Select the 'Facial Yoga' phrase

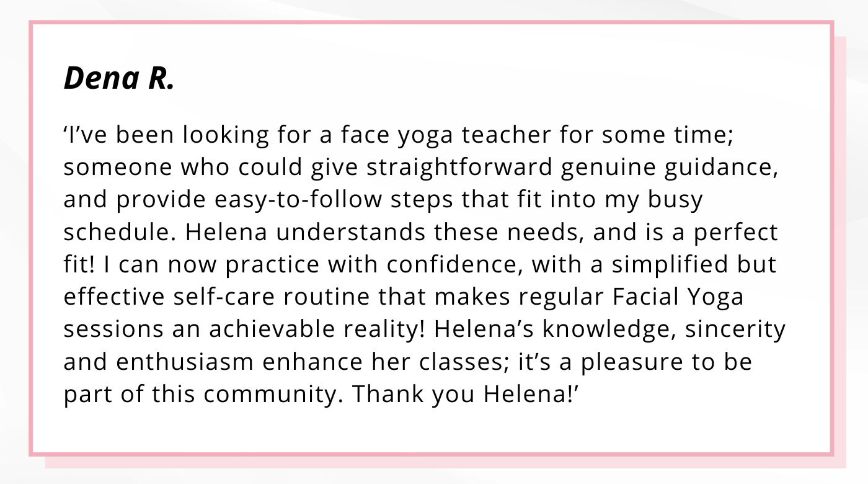click(x=678, y=298)
